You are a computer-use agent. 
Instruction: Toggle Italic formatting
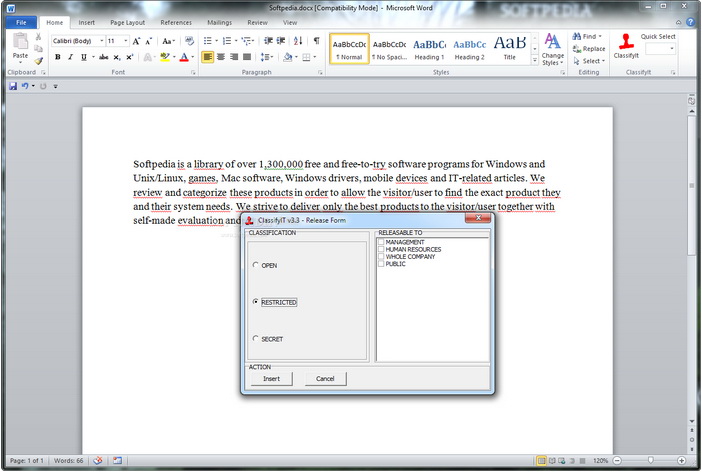tap(70, 57)
